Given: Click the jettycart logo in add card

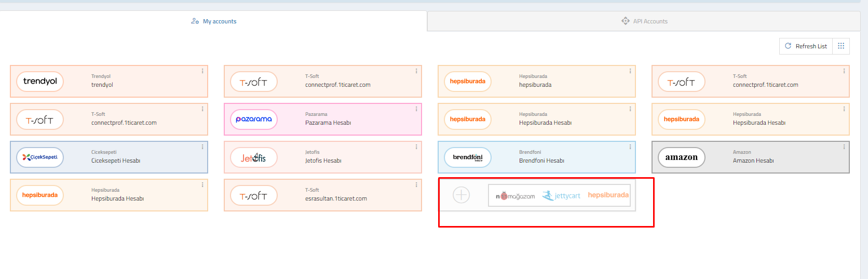Looking at the screenshot, I should [561, 196].
